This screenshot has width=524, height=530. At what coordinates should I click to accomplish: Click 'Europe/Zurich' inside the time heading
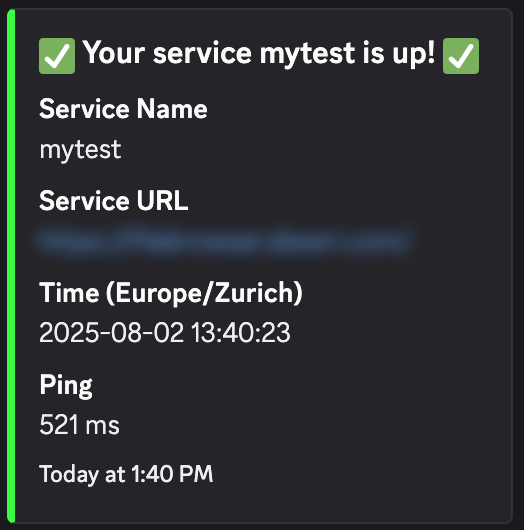click(205, 293)
